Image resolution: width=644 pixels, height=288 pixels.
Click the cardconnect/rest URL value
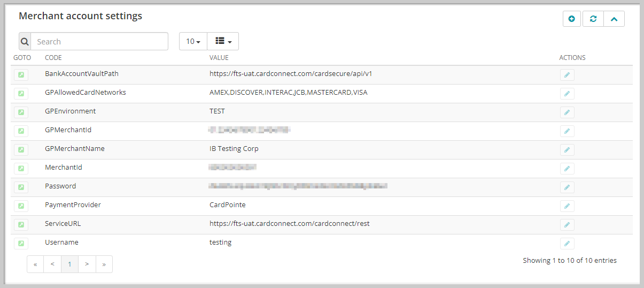tap(289, 223)
